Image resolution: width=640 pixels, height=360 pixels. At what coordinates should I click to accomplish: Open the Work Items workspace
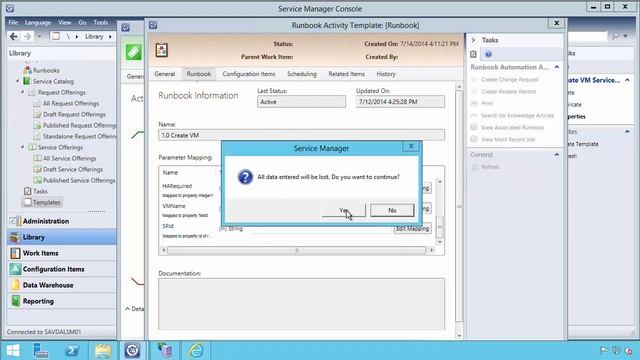point(62,253)
